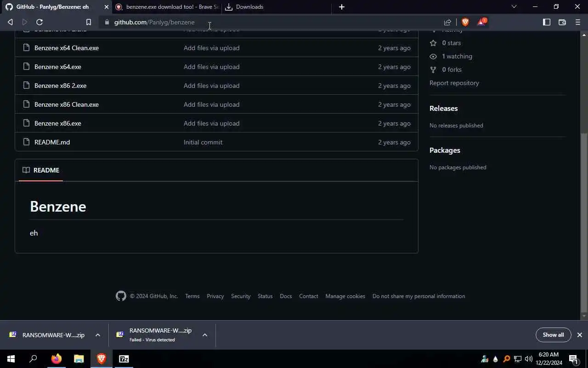588x368 pixels.
Task: Open commit message for Benzene x86.exe row
Action: pyautogui.click(x=211, y=123)
